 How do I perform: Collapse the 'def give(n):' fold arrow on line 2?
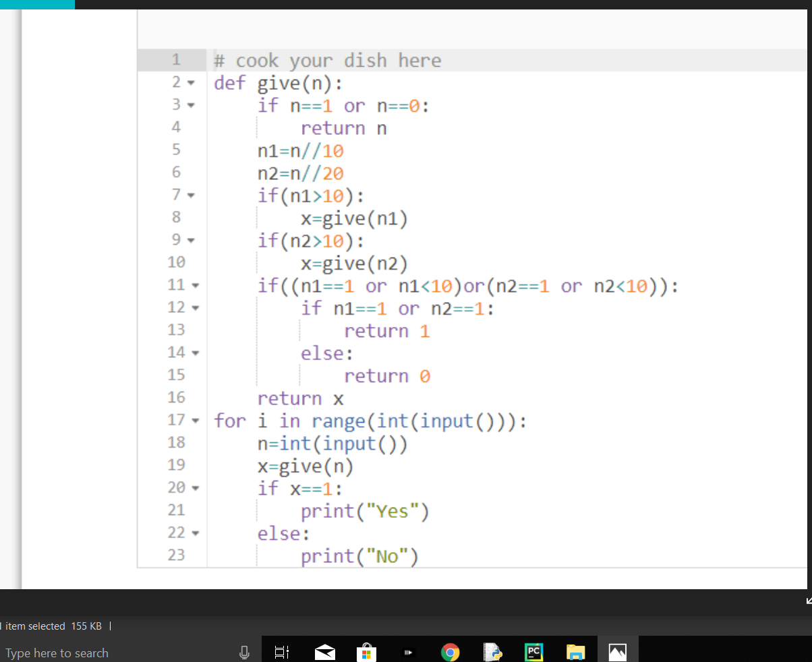[x=191, y=84]
